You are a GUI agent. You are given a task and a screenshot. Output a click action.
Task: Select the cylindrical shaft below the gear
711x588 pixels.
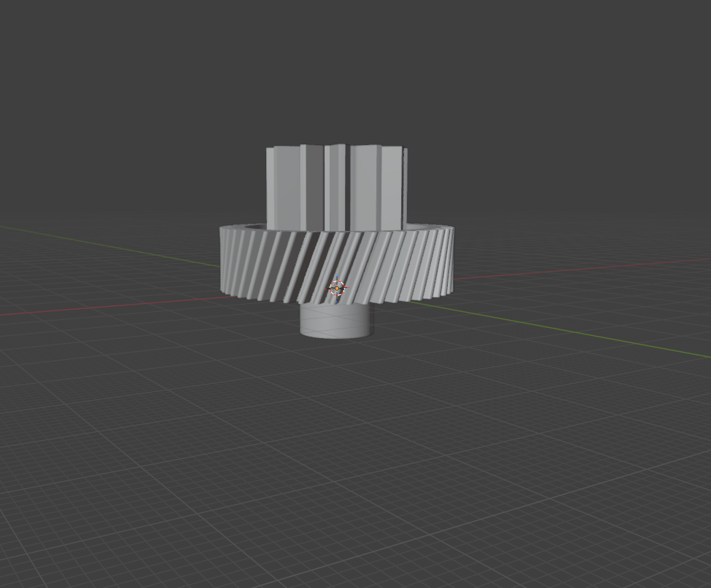336,321
